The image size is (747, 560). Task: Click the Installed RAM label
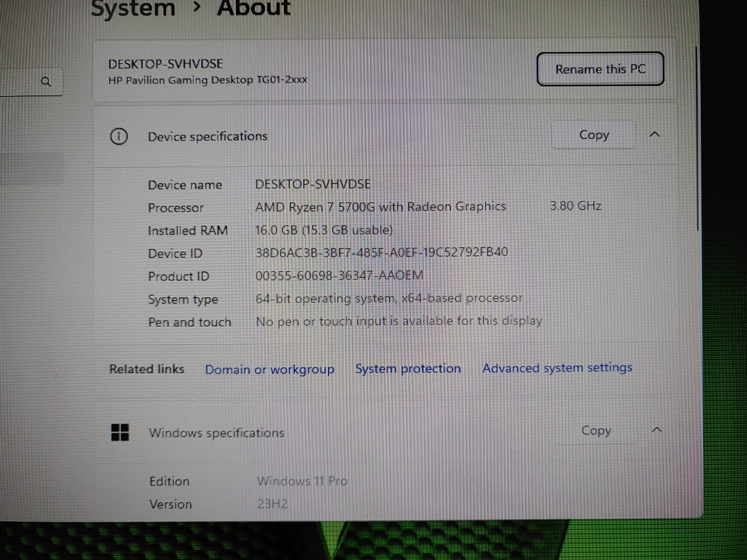click(x=188, y=231)
